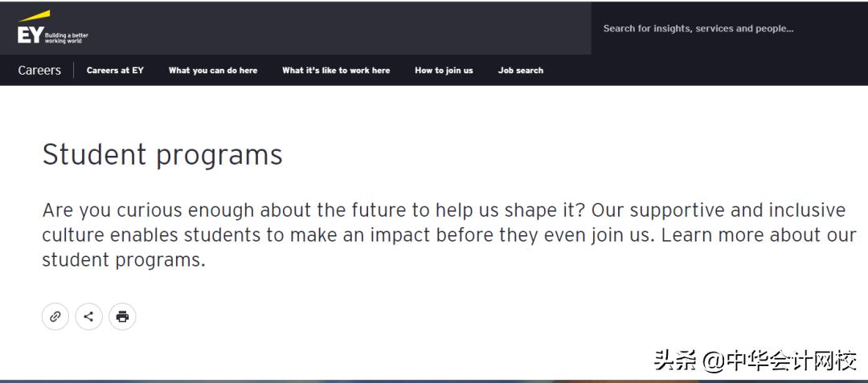Open the 'What you can do here' menu

tap(213, 71)
